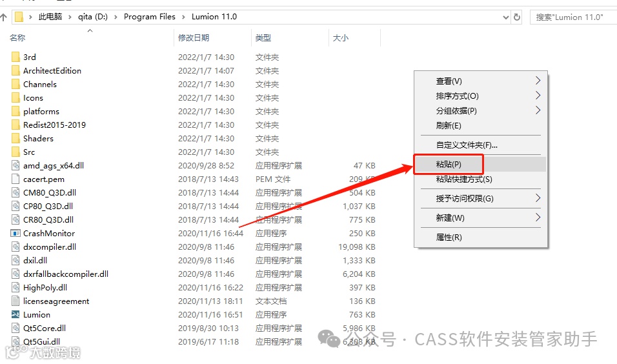The height and width of the screenshot is (364, 617).
Task: Click the Src folder icon
Action: [x=15, y=152]
